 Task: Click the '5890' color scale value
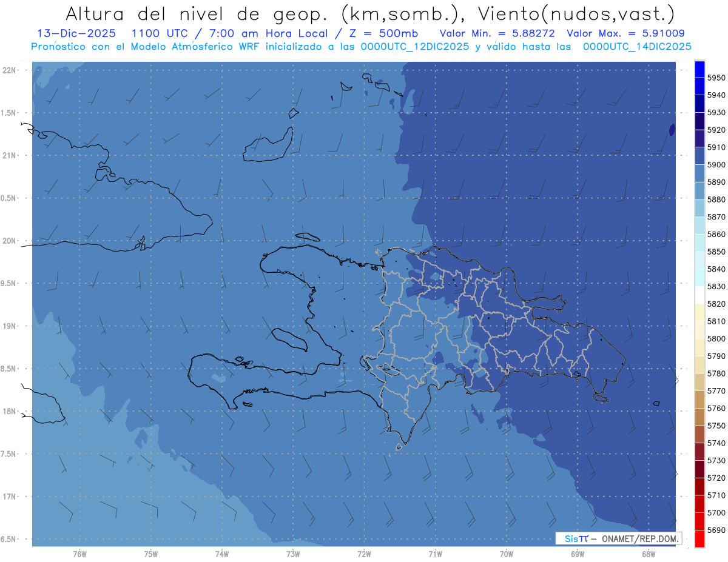[716, 182]
